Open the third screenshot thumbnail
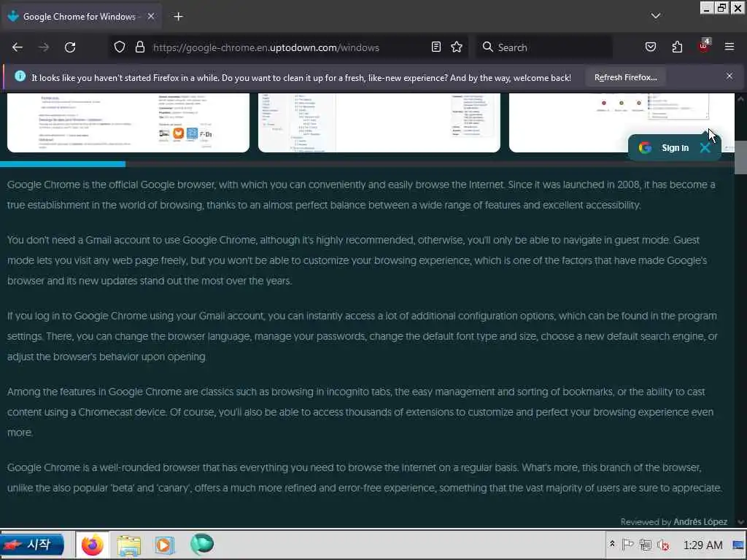The width and height of the screenshot is (747, 560). [x=622, y=122]
